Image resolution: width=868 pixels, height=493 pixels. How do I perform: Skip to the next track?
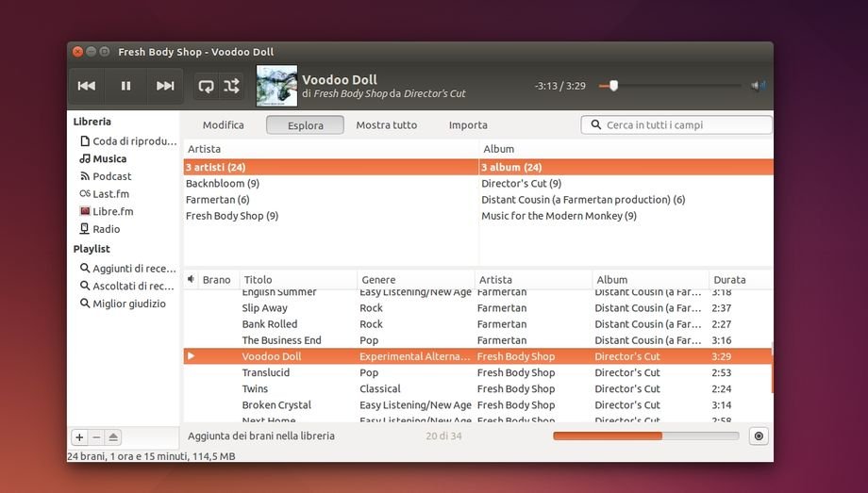(x=165, y=86)
